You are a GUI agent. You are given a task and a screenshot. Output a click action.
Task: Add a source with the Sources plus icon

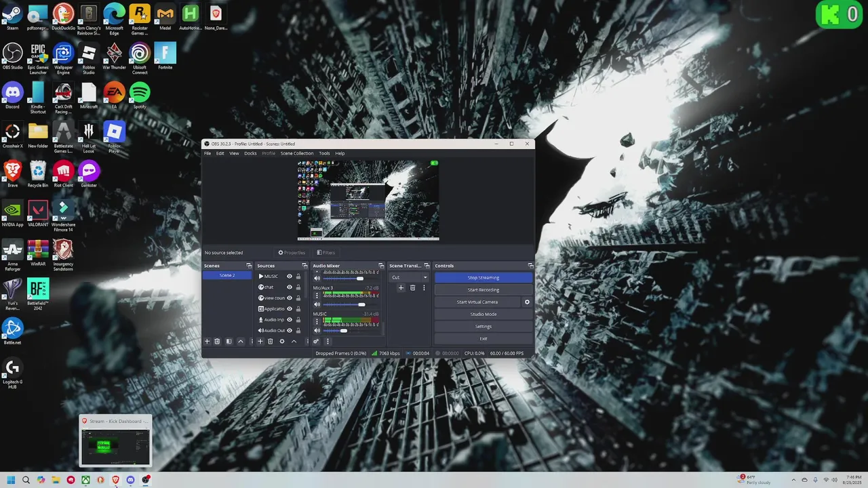(x=260, y=342)
